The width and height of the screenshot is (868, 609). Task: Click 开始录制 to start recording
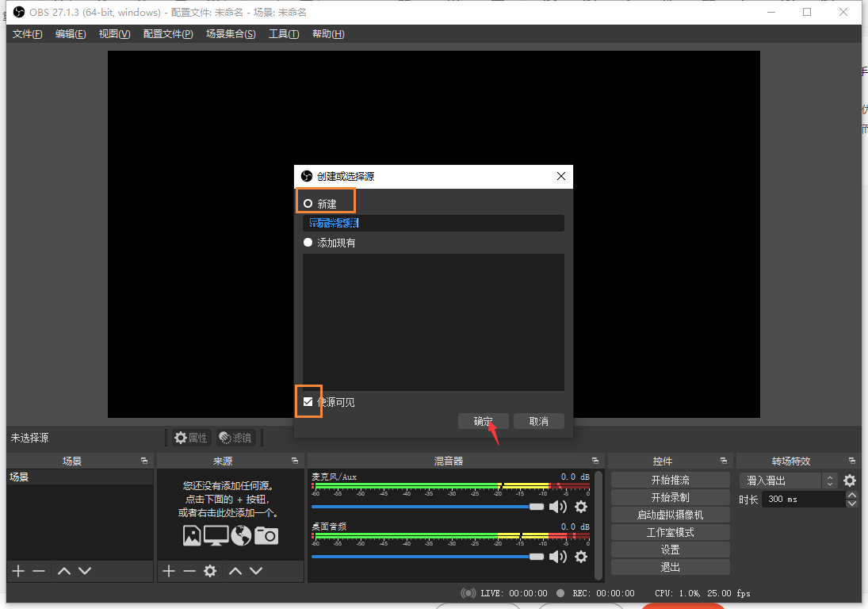669,496
